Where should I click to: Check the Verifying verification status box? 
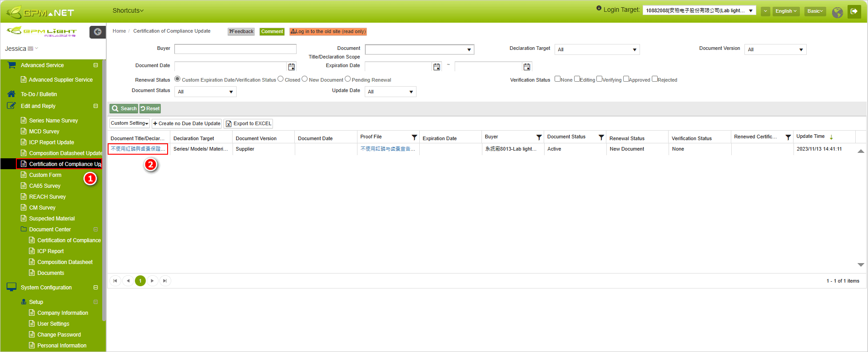(x=599, y=79)
